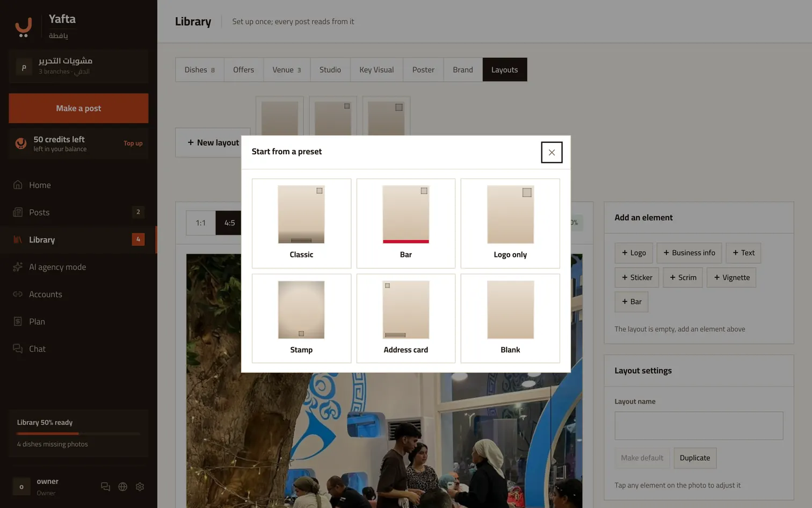
Task: Switch to the Brand tab
Action: (x=463, y=70)
